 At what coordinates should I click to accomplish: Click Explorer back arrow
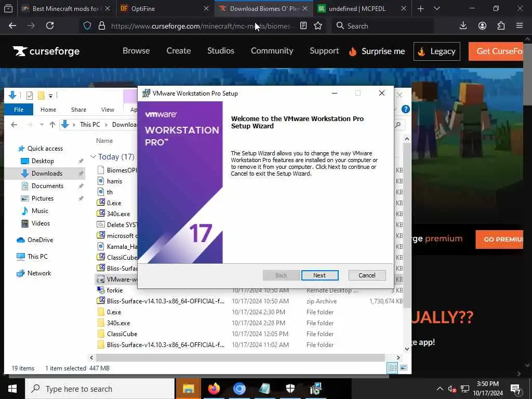[x=14, y=125]
